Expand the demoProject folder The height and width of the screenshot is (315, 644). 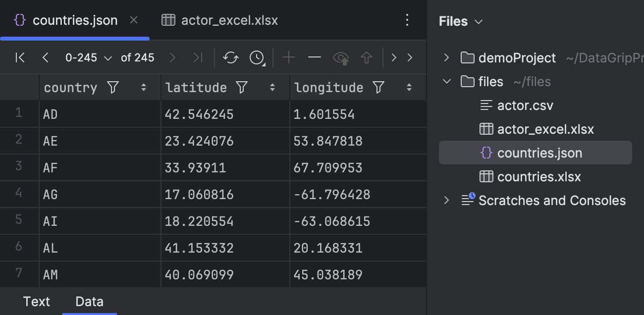point(447,57)
